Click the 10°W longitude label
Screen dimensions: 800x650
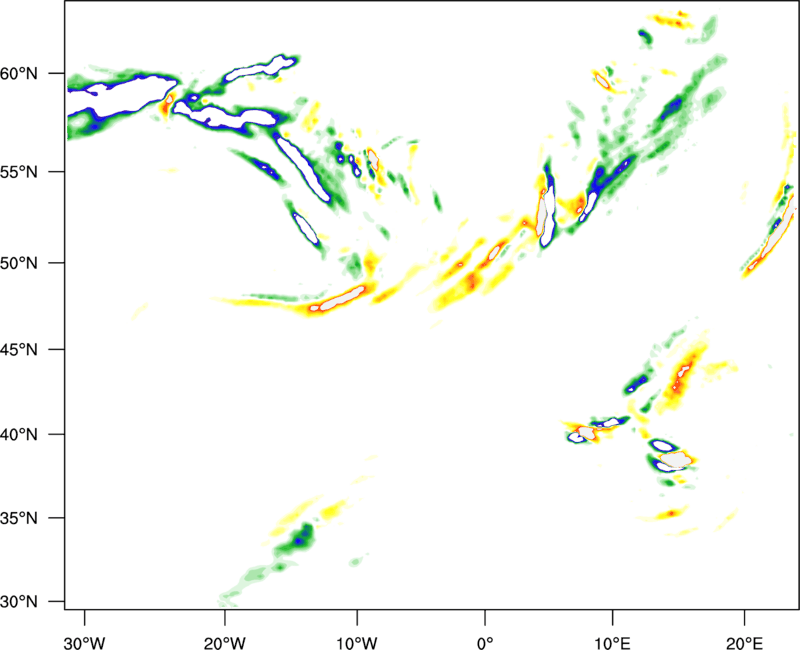click(356, 640)
